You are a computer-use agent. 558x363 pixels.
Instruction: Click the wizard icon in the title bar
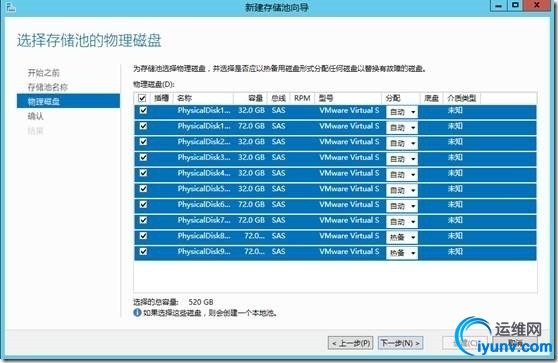(x=11, y=6)
